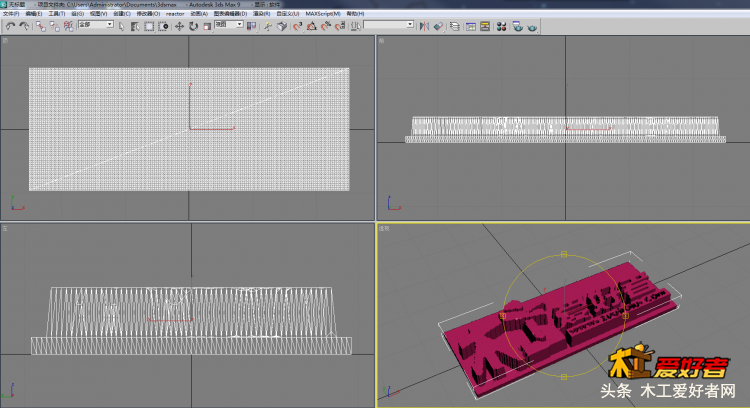This screenshot has width=750, height=408.
Task: Open the Select by Name dialog icon
Action: (135, 26)
